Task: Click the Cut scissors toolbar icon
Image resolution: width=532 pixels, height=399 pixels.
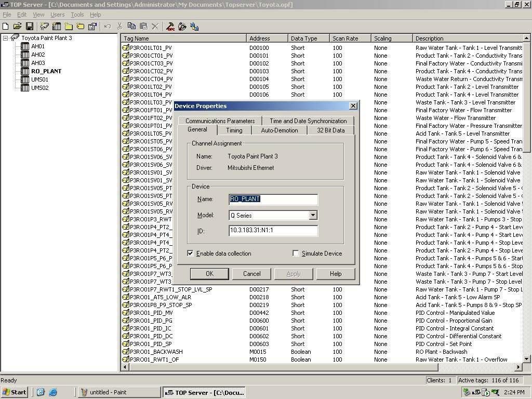Action: [119, 26]
